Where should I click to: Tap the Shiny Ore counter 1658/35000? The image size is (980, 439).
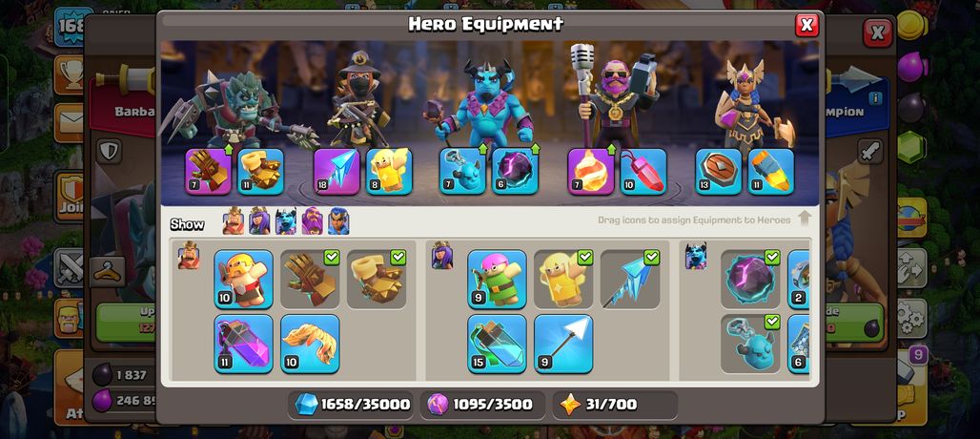[353, 405]
